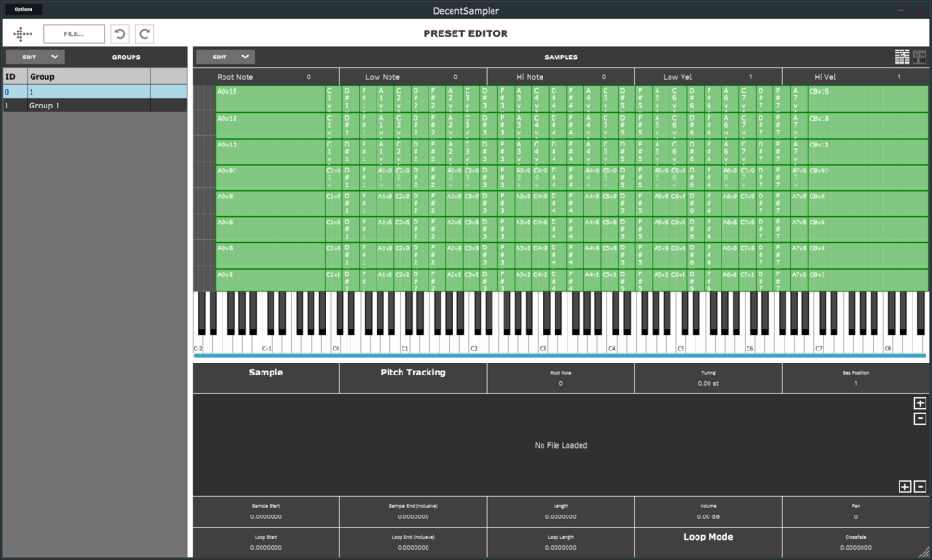The width and height of the screenshot is (932, 560).
Task: Click the piano key labeled C2
Action: (474, 344)
